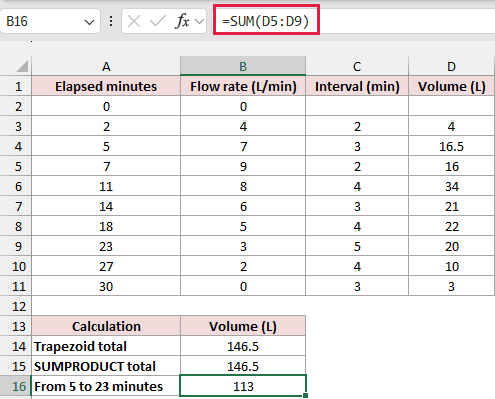Select the 'From 5 to 23 minutes' cell
The width and height of the screenshot is (495, 399).
click(106, 386)
